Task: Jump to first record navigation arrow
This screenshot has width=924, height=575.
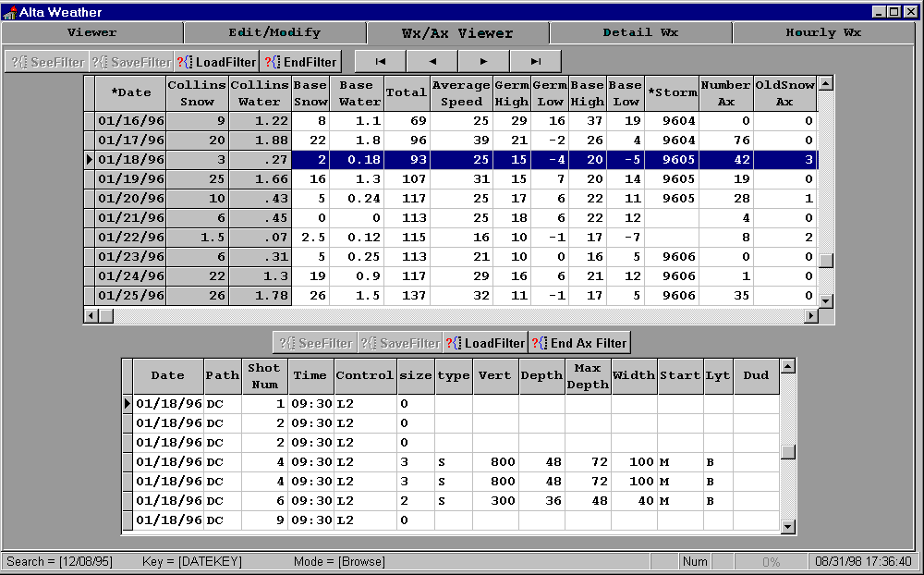Action: tap(380, 62)
